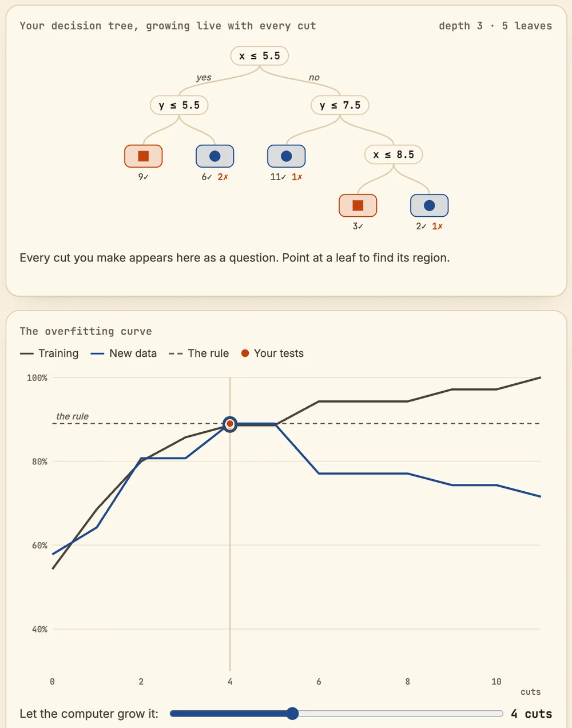The image size is (572, 728).
Task: Select the orange square leaf with 9 correct
Action: pos(144,156)
